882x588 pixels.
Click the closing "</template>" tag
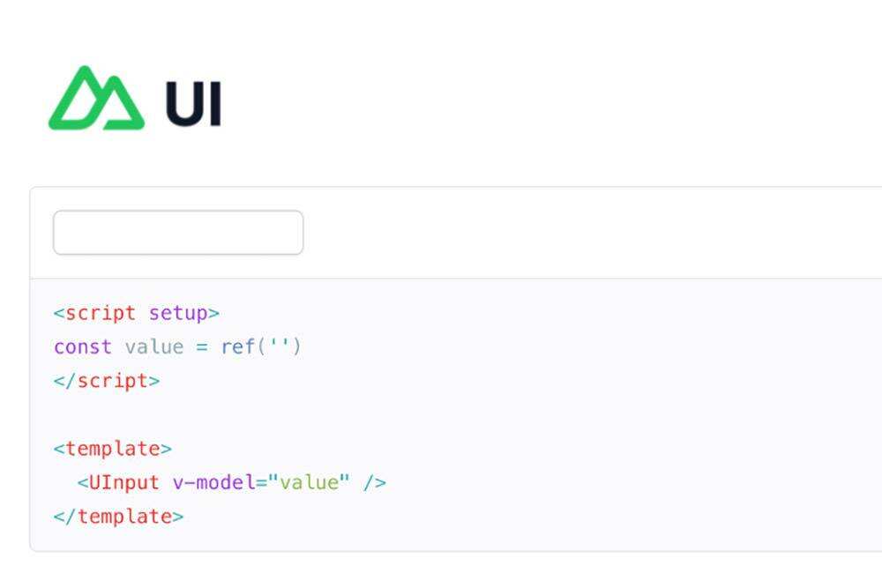[118, 517]
